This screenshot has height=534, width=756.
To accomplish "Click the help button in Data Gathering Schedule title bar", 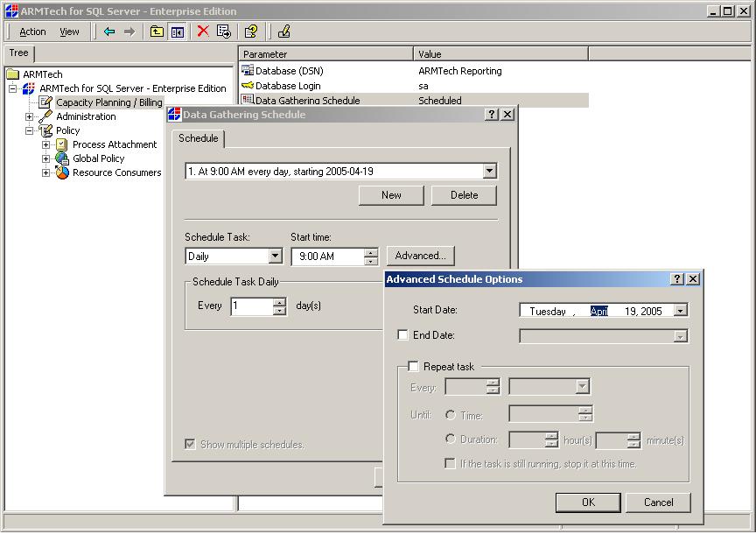I will click(491, 115).
